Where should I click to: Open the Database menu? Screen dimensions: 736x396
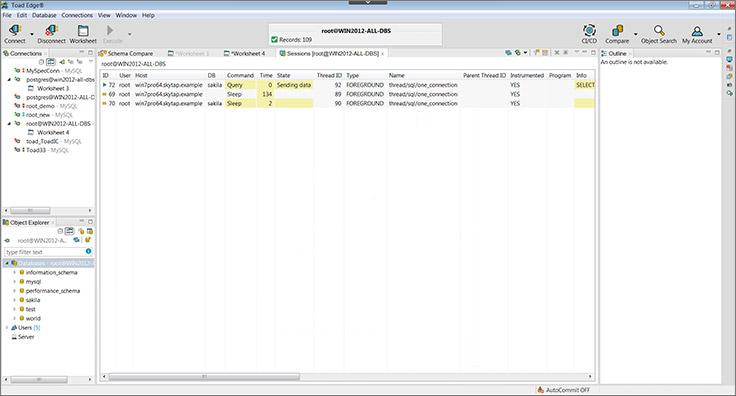coord(44,15)
